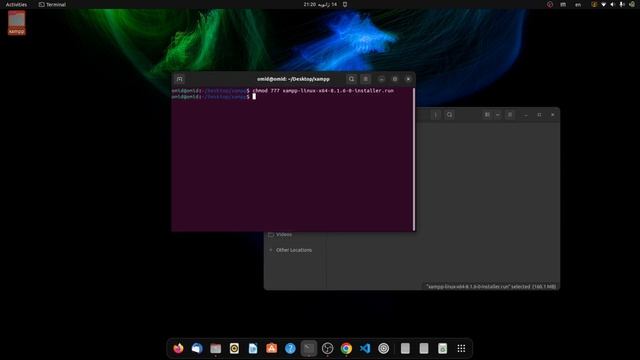640x360 pixels.
Task: Click the Terminal vertical scrollbar
Action: point(414,159)
